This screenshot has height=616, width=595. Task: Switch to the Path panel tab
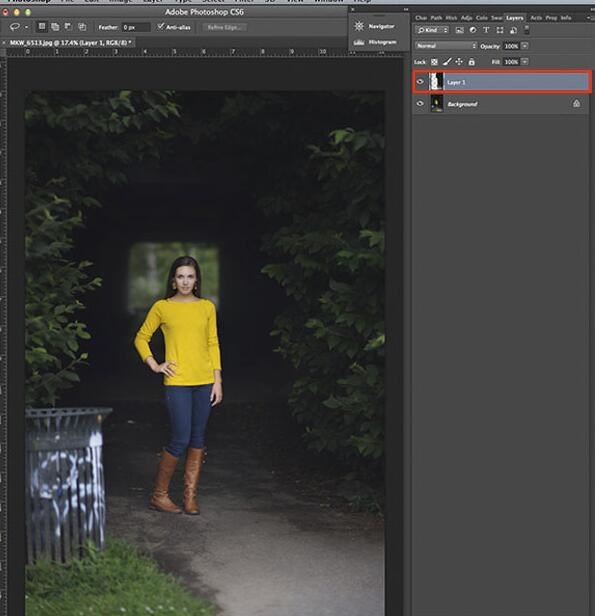(436, 18)
